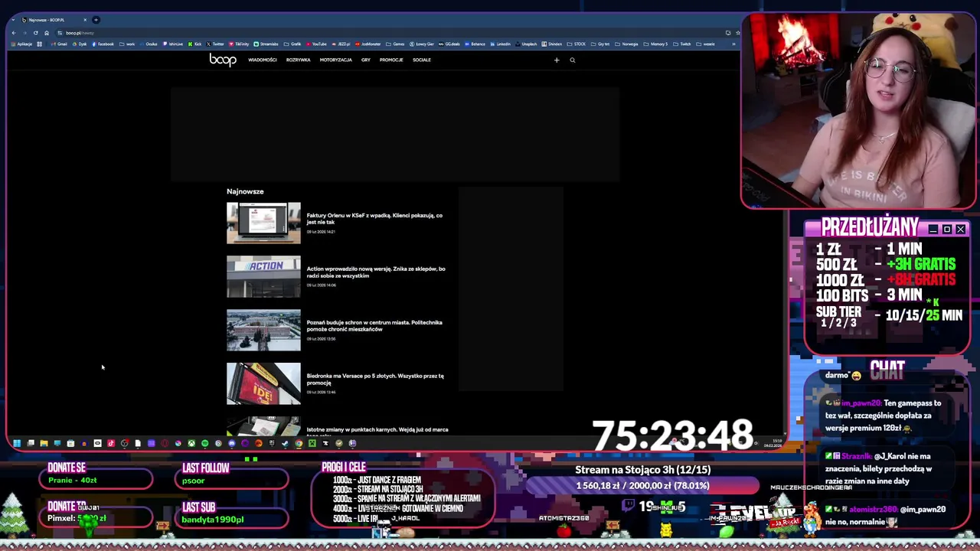The image size is (980, 551).
Task: Open the MOTORYZACJA menu item
Action: pos(335,60)
